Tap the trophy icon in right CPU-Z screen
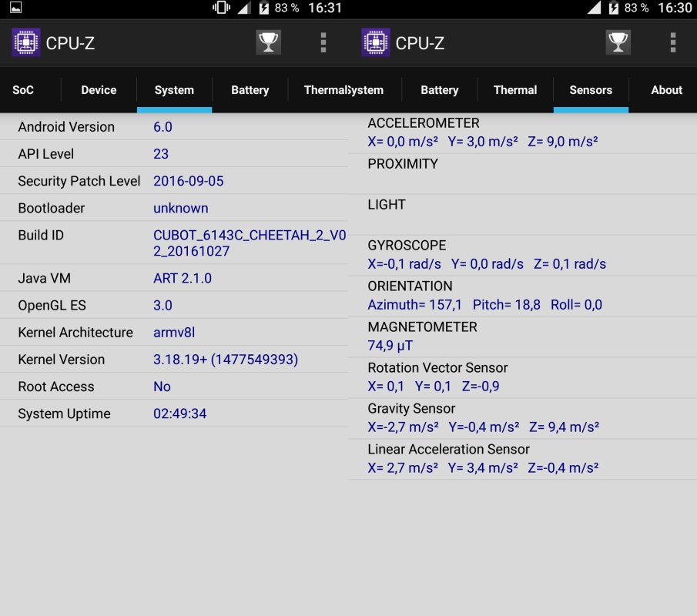Image resolution: width=697 pixels, height=616 pixels. pyautogui.click(x=618, y=42)
